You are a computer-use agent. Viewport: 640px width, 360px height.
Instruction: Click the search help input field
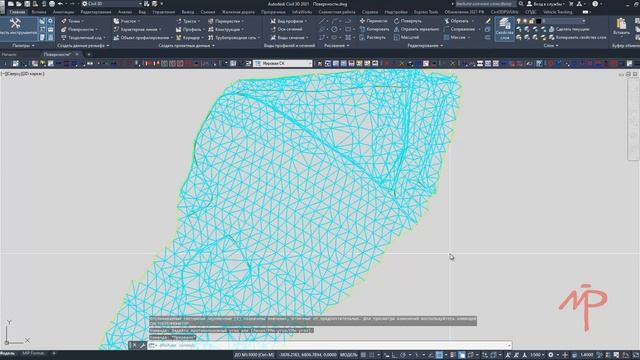(486, 4)
